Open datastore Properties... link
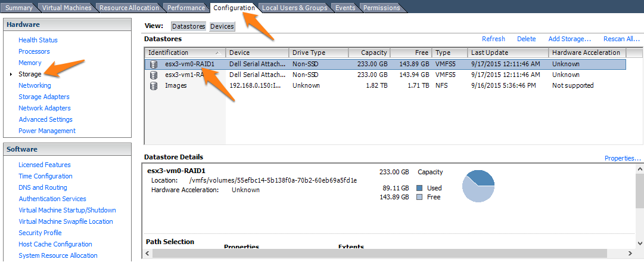The image size is (644, 262). pos(623,158)
